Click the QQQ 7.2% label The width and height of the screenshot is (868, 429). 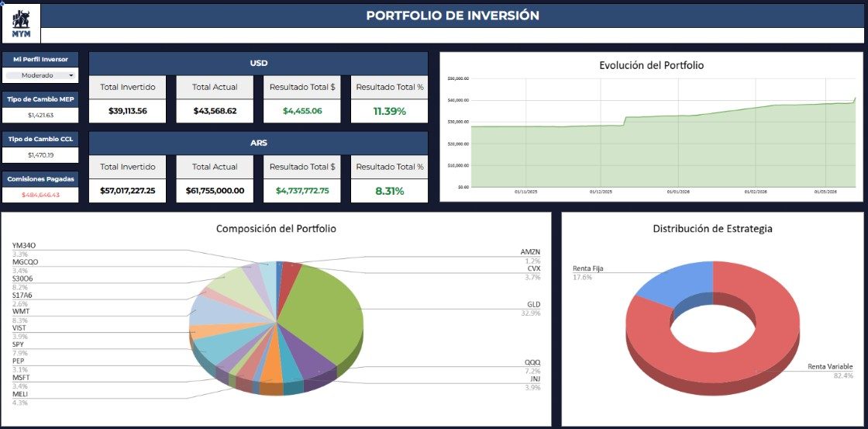pyautogui.click(x=532, y=366)
